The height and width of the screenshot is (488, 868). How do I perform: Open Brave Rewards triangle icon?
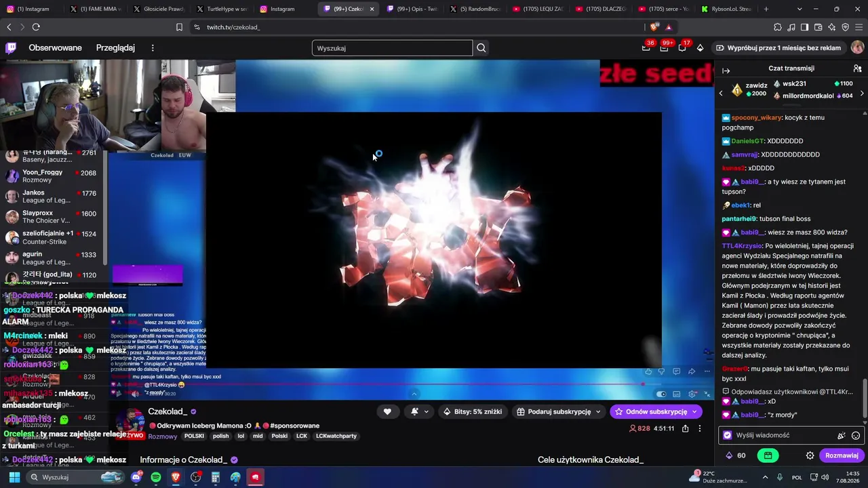pos(669,27)
